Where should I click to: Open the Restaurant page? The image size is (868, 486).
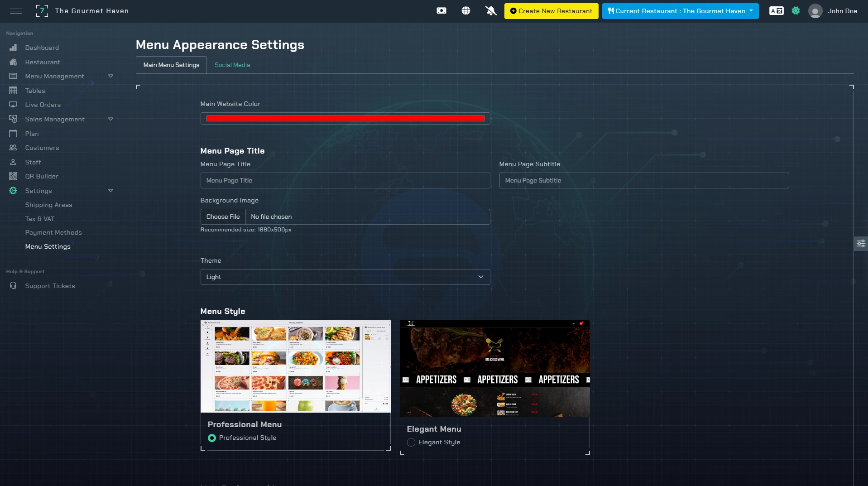click(x=43, y=62)
